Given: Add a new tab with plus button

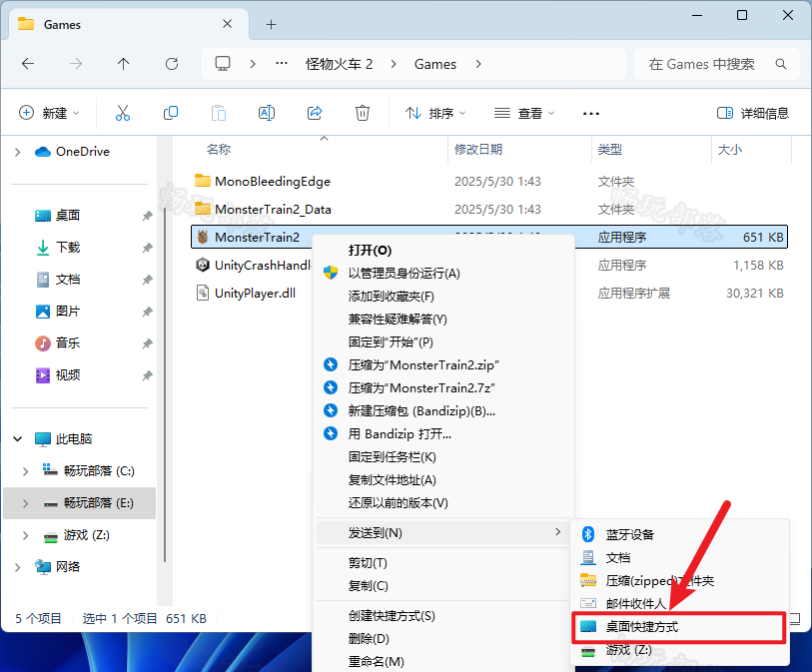Looking at the screenshot, I should [271, 24].
